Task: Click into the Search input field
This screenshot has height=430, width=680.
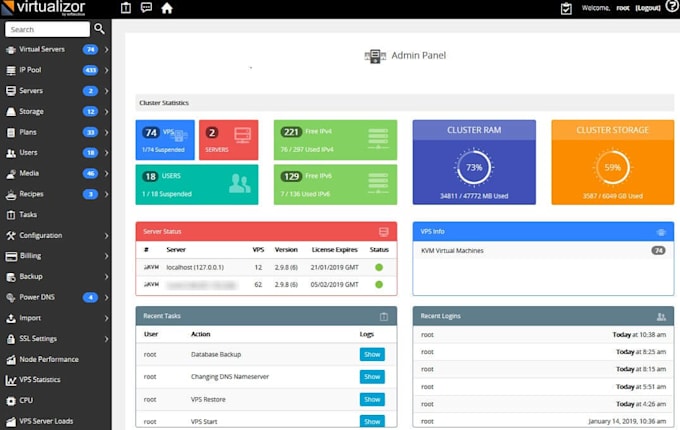Action: pyautogui.click(x=46, y=29)
